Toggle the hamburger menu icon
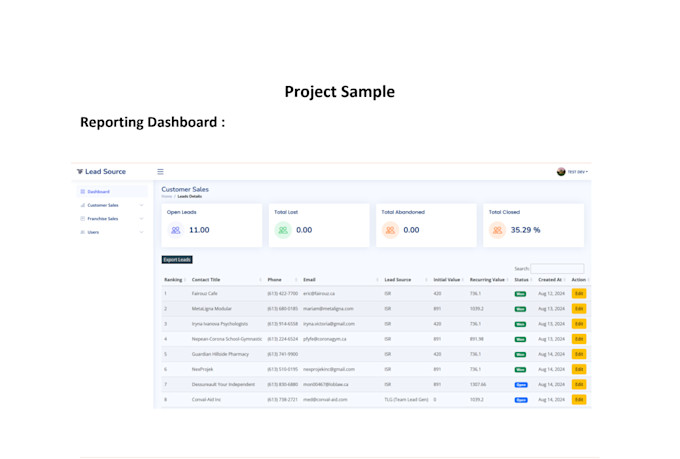 pos(160,172)
